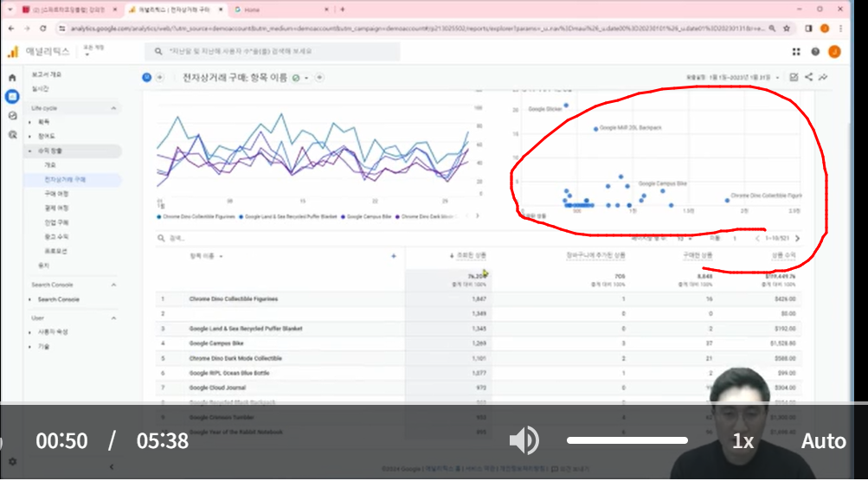The height and width of the screenshot is (481, 868).
Task: Open the Insights trend icon
Action: click(x=824, y=78)
